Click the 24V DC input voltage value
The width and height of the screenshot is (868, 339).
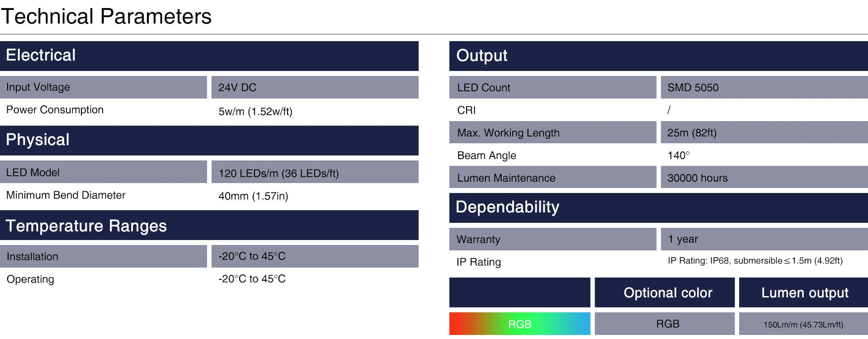tap(237, 88)
